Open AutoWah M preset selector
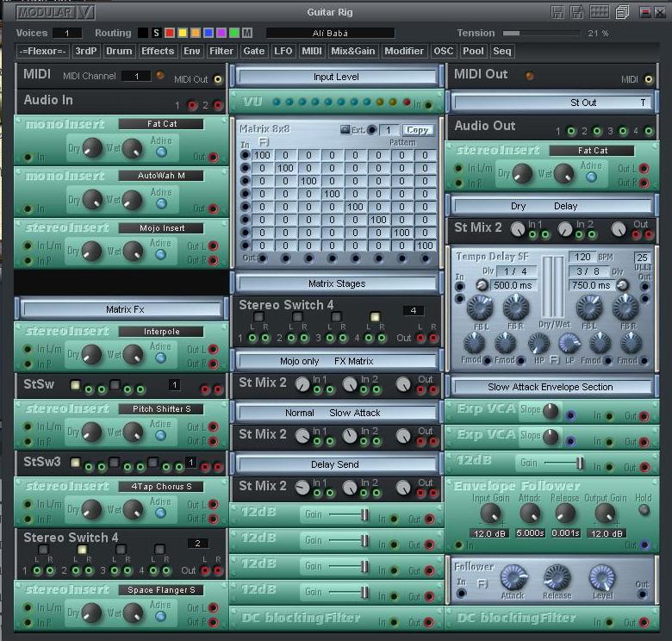 coord(161,176)
